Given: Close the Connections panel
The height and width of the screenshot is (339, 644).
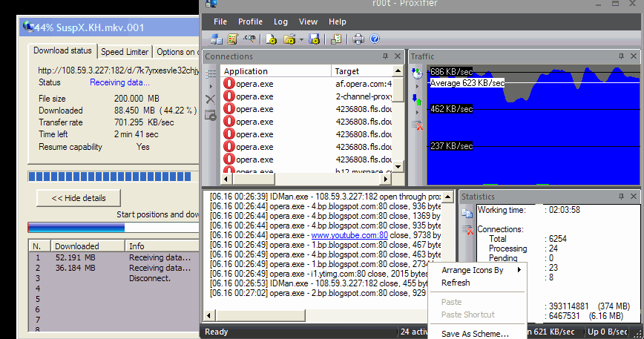Looking at the screenshot, I should 398,56.
